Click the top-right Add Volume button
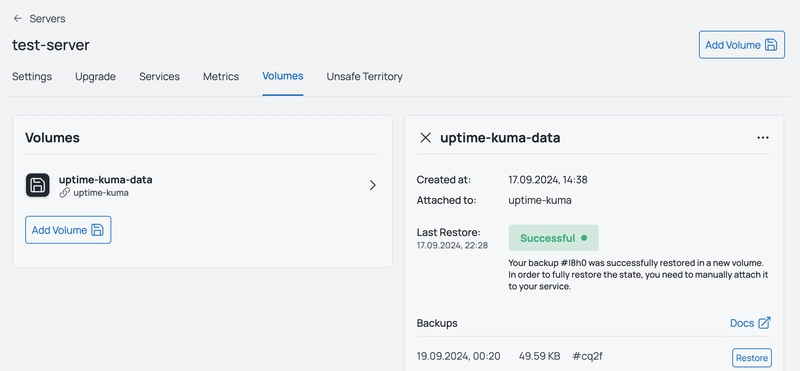Viewport: 800px width, 371px height. click(741, 45)
